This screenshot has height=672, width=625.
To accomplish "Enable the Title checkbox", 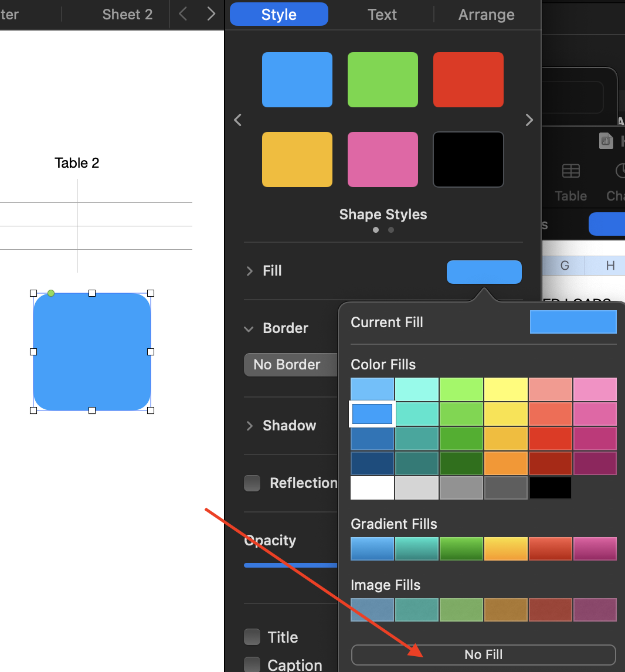I will [x=252, y=637].
